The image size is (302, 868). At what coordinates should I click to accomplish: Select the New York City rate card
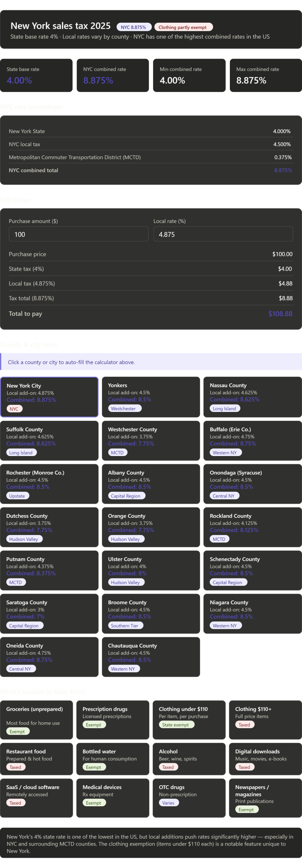[49, 397]
